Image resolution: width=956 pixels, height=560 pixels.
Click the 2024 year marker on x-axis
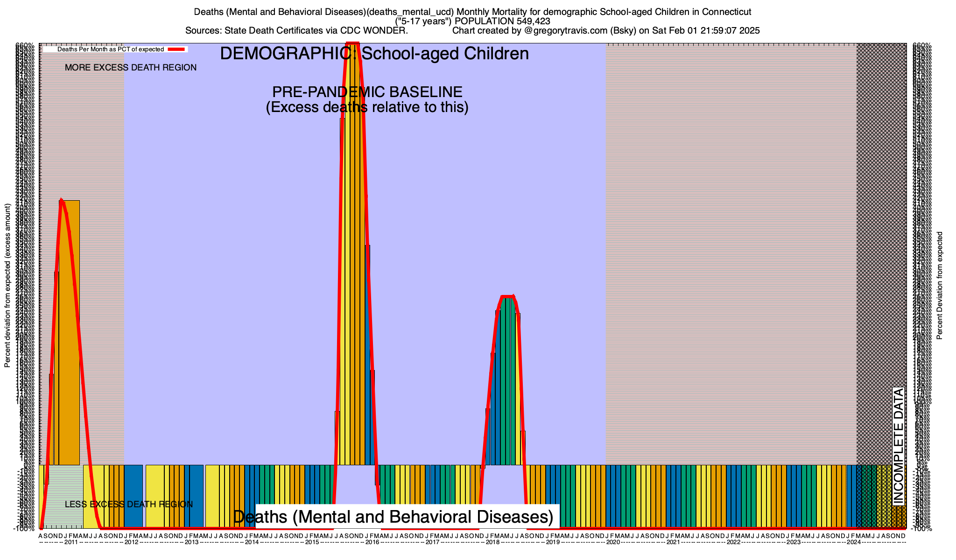854,542
